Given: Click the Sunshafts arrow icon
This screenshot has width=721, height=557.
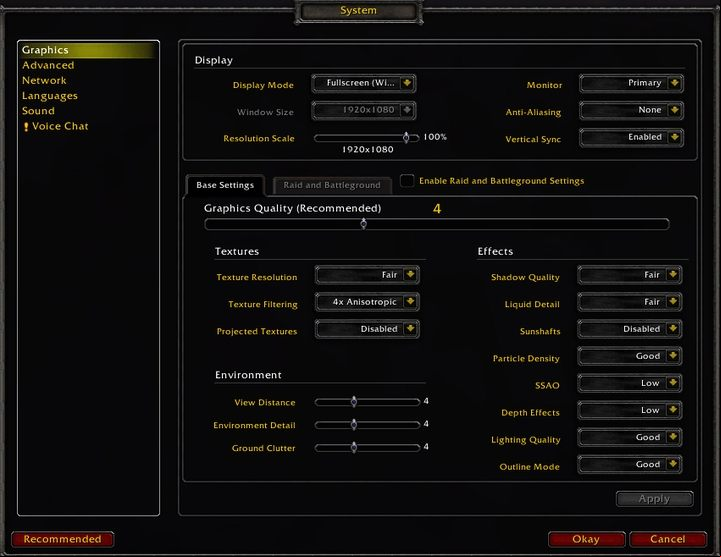Looking at the screenshot, I should click(x=673, y=329).
